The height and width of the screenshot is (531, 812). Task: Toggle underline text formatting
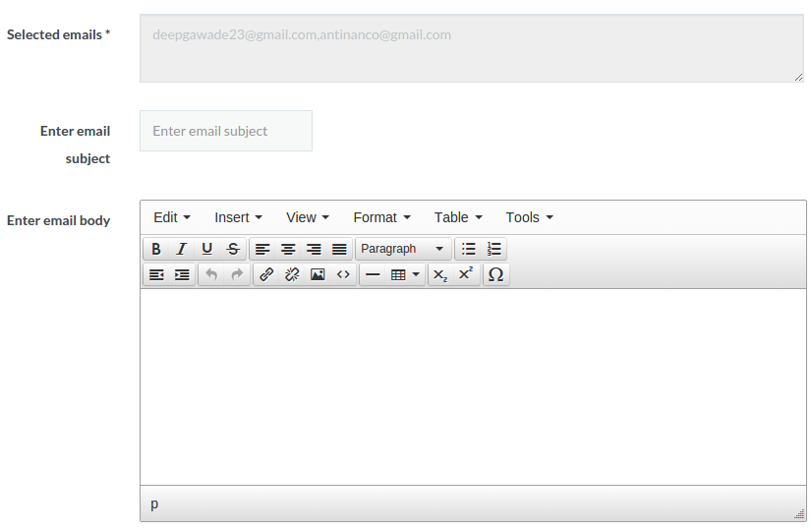[x=206, y=249]
